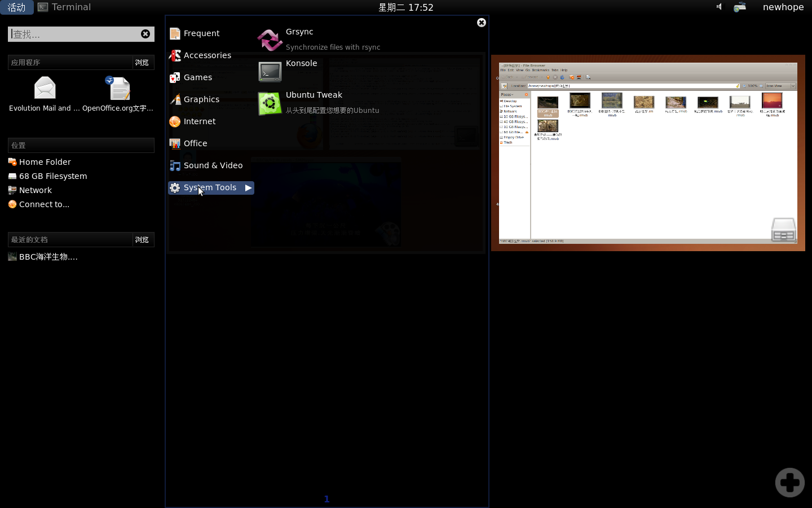Open the Grsync application icon

click(x=270, y=40)
